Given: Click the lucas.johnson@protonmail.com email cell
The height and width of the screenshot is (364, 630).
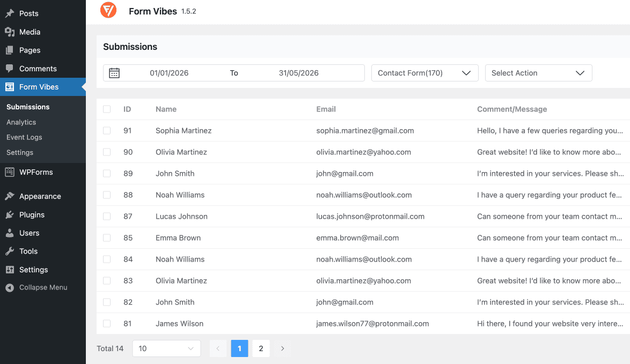Looking at the screenshot, I should point(370,217).
